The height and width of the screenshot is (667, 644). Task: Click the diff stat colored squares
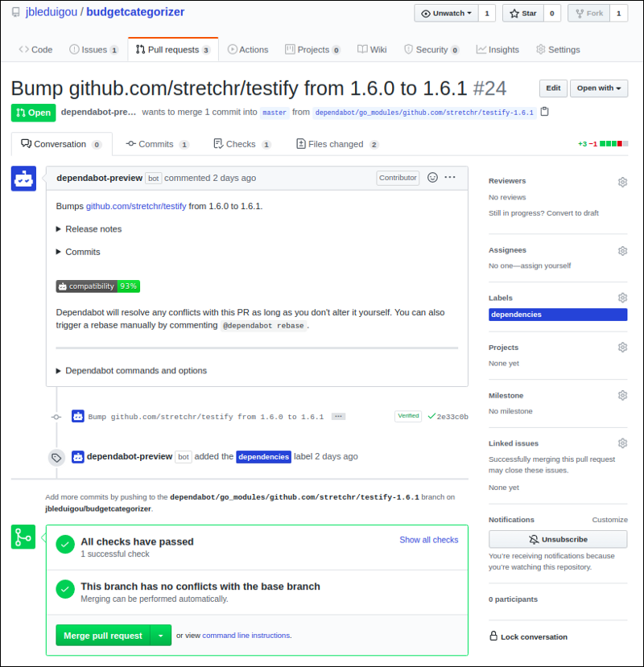(613, 144)
